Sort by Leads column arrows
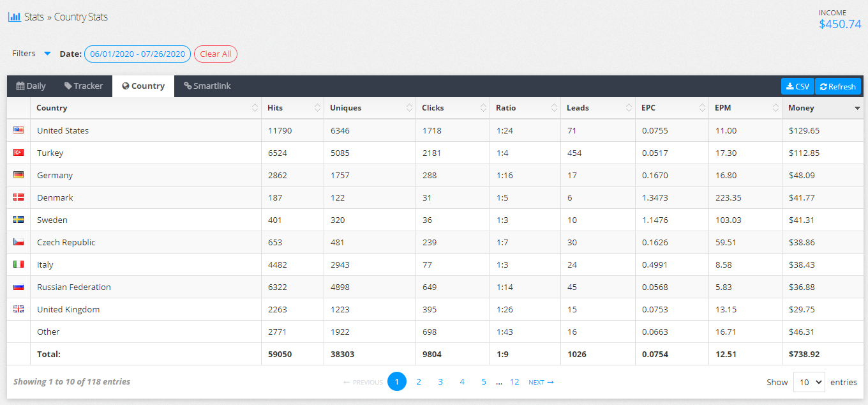This screenshot has width=868, height=405. [629, 108]
